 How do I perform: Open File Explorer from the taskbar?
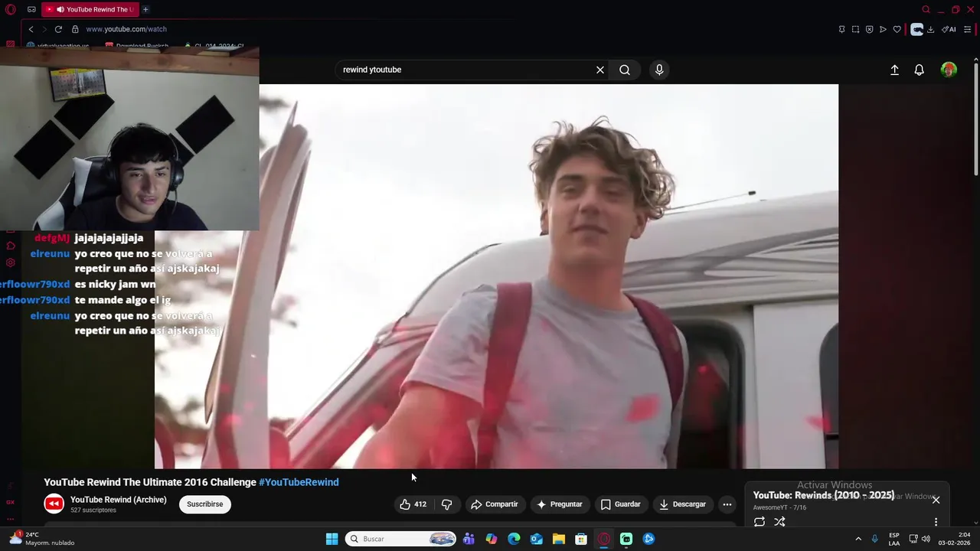point(559,539)
